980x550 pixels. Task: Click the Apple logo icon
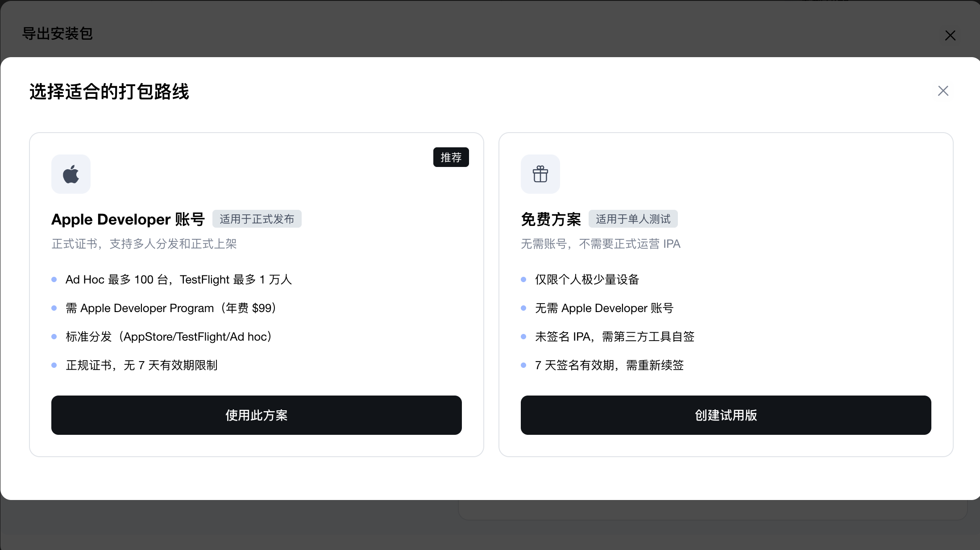click(71, 174)
